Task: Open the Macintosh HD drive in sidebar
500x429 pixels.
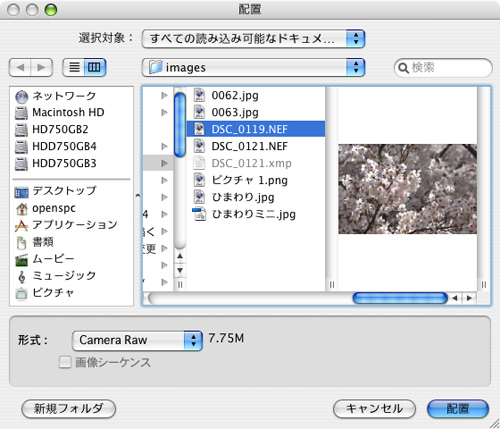Action: [x=59, y=113]
